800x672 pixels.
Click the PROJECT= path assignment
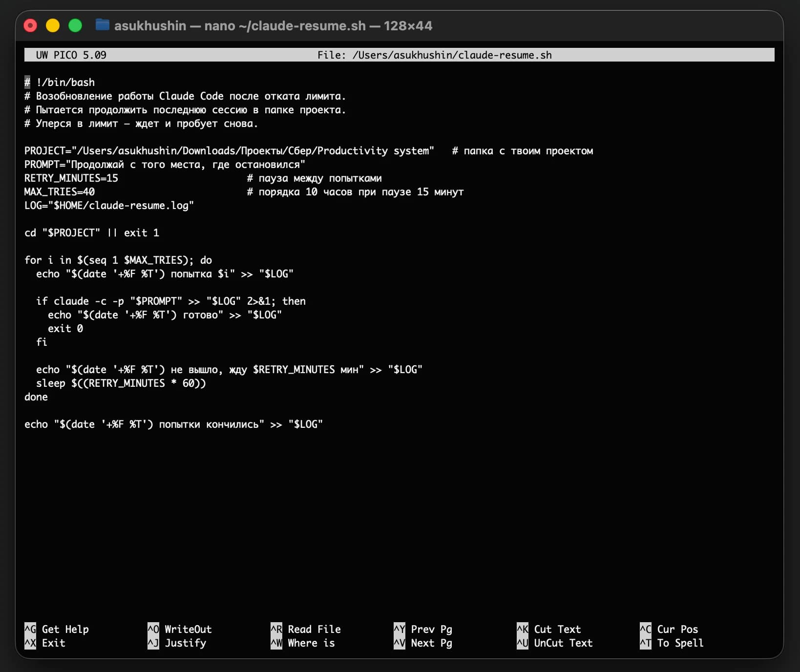[229, 151]
